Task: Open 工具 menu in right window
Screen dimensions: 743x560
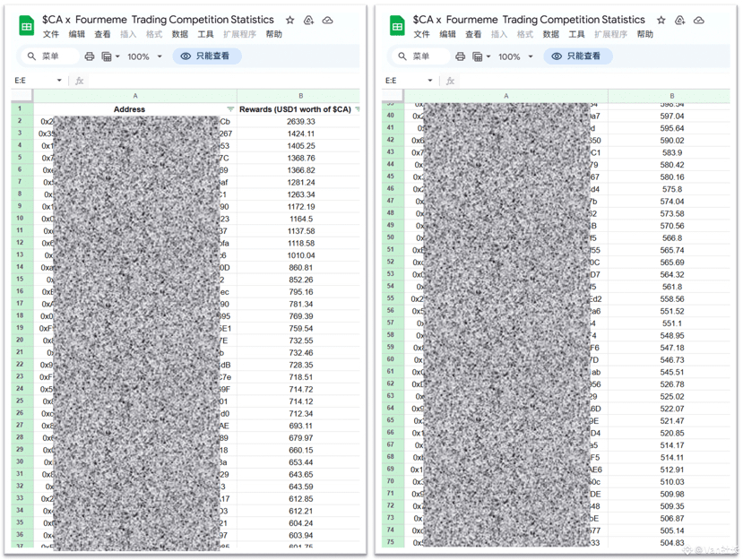Action: (x=576, y=34)
